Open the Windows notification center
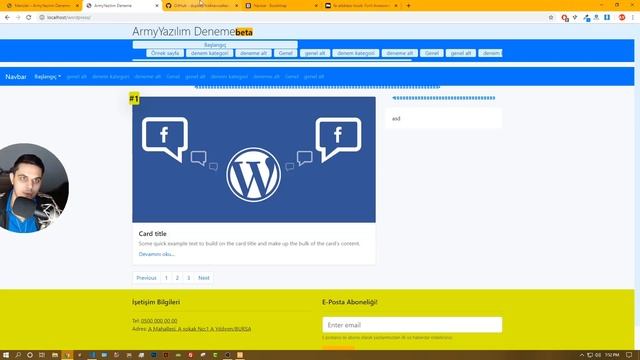Viewport: 640px width, 360px height. click(629, 355)
